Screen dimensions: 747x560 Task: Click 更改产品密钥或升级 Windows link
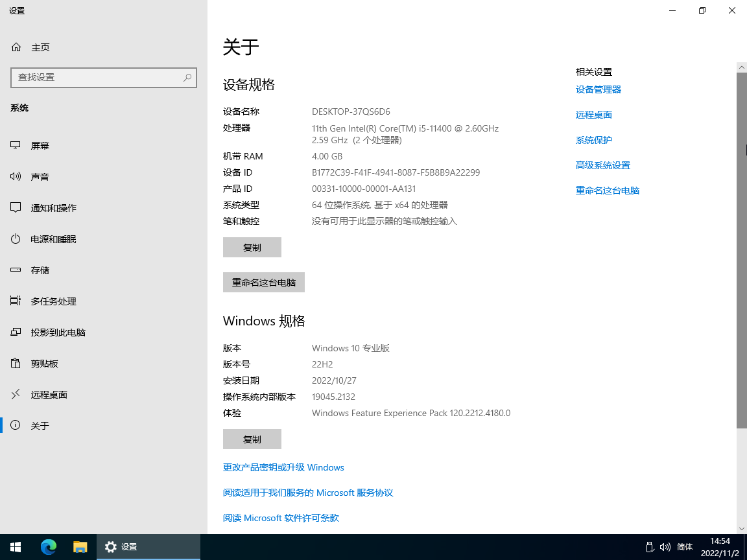283,467
